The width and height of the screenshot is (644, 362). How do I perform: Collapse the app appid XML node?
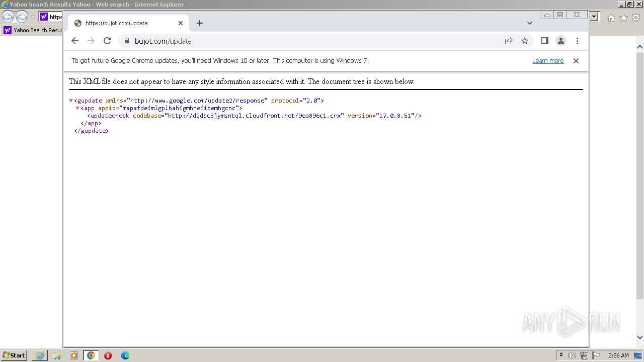[77, 108]
